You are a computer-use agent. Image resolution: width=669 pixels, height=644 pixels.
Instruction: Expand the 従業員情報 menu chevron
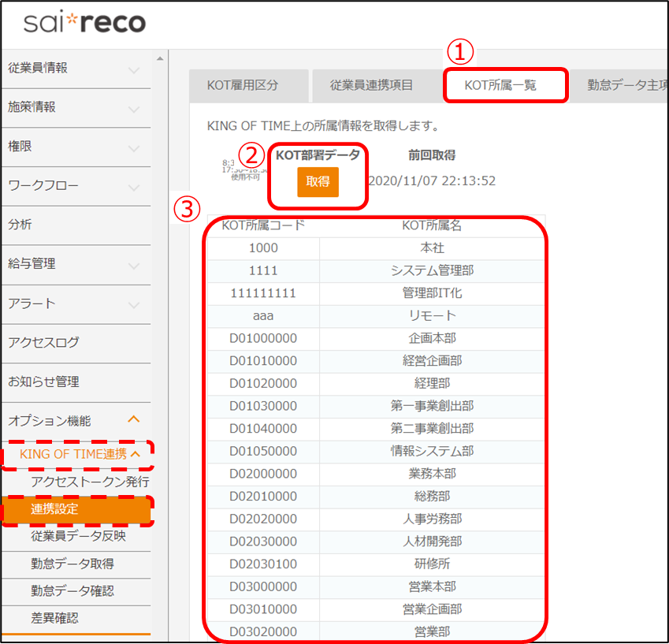pos(134,70)
